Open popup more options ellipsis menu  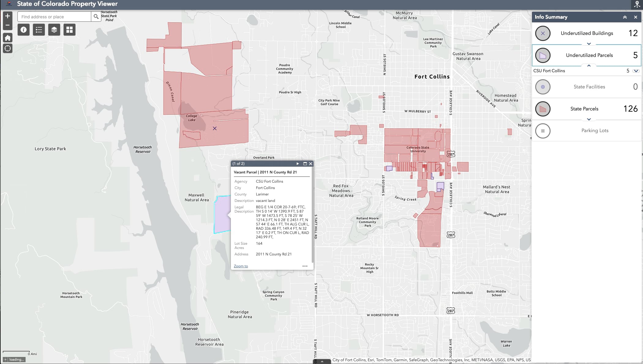[x=305, y=266]
